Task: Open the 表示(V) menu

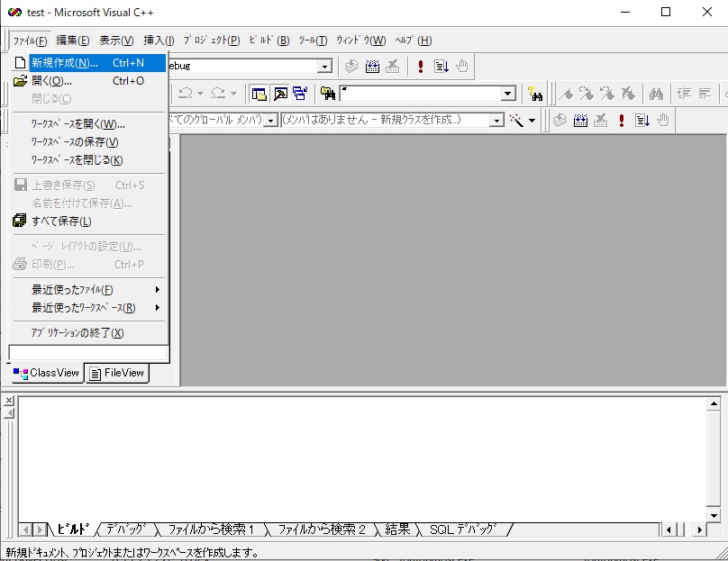Action: click(x=116, y=41)
